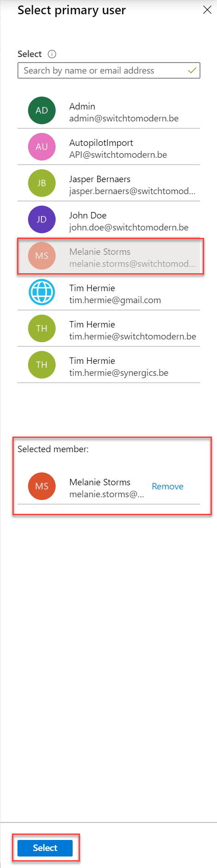The height and width of the screenshot is (868, 217).
Task: Click the pink AU AutopilotImport avatar
Action: 42,147
